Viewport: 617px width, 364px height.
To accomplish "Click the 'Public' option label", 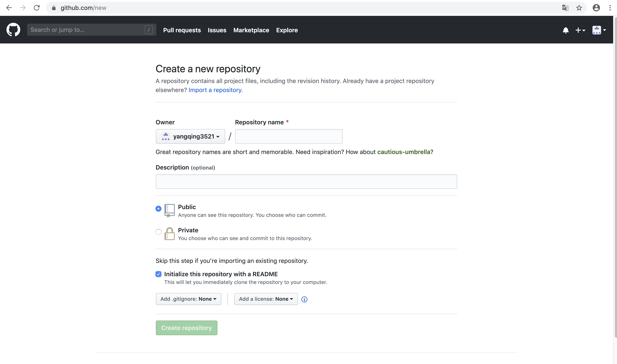I will (x=187, y=207).
